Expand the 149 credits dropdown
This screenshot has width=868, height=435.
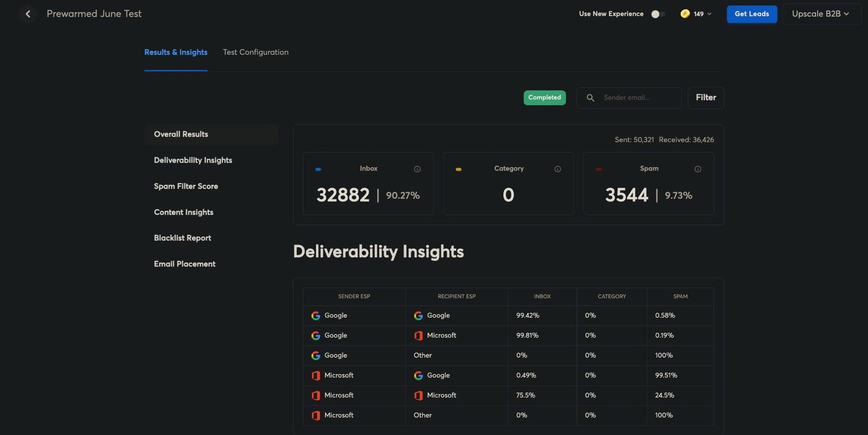point(709,14)
